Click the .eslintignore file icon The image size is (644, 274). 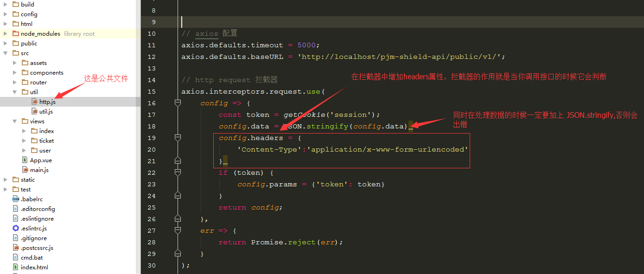click(x=15, y=218)
